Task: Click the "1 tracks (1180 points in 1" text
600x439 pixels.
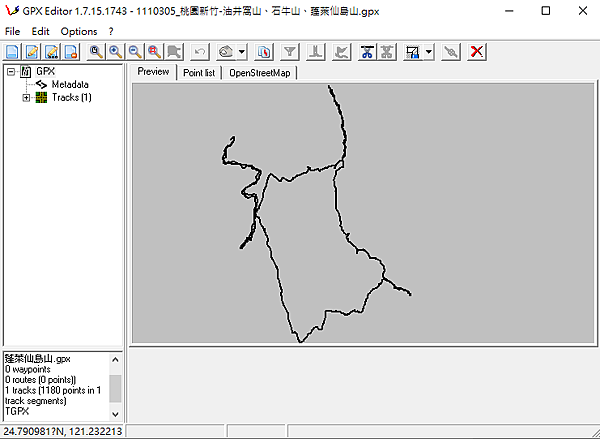Action: point(53,390)
